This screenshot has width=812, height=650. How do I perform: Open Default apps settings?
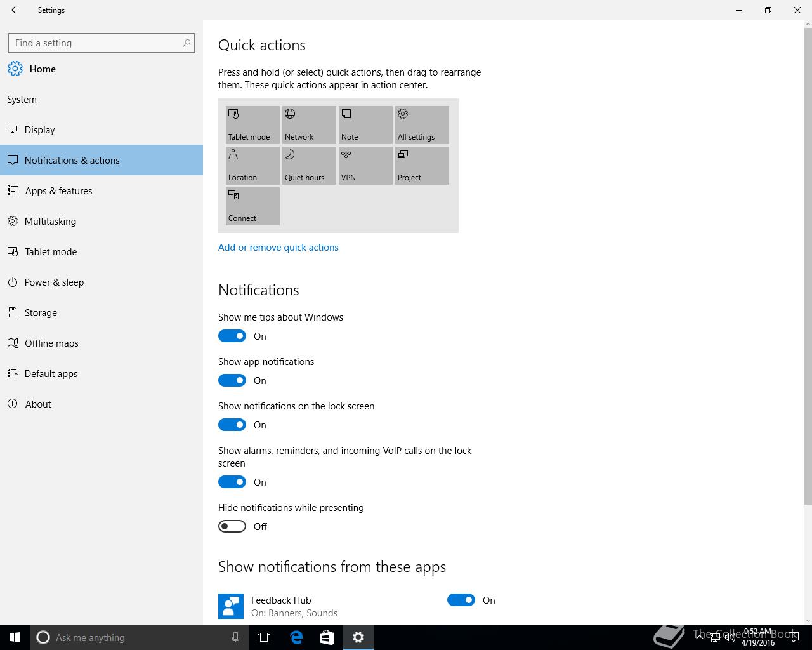(101, 373)
